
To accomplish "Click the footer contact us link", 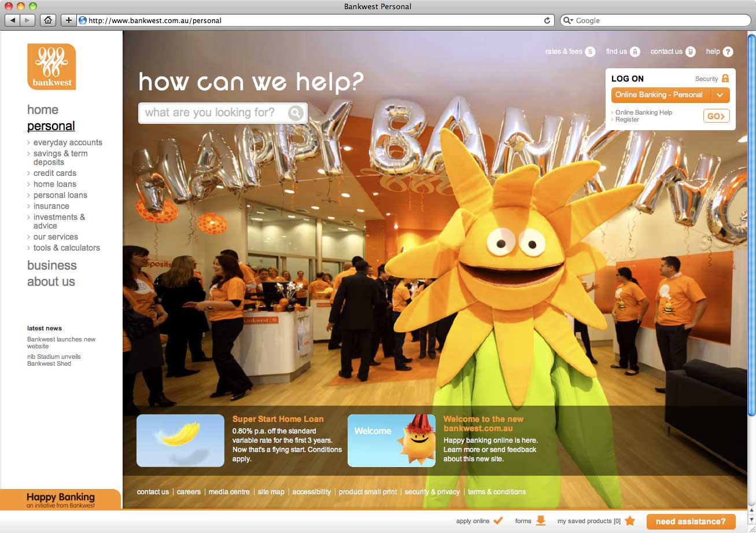I will tap(153, 492).
